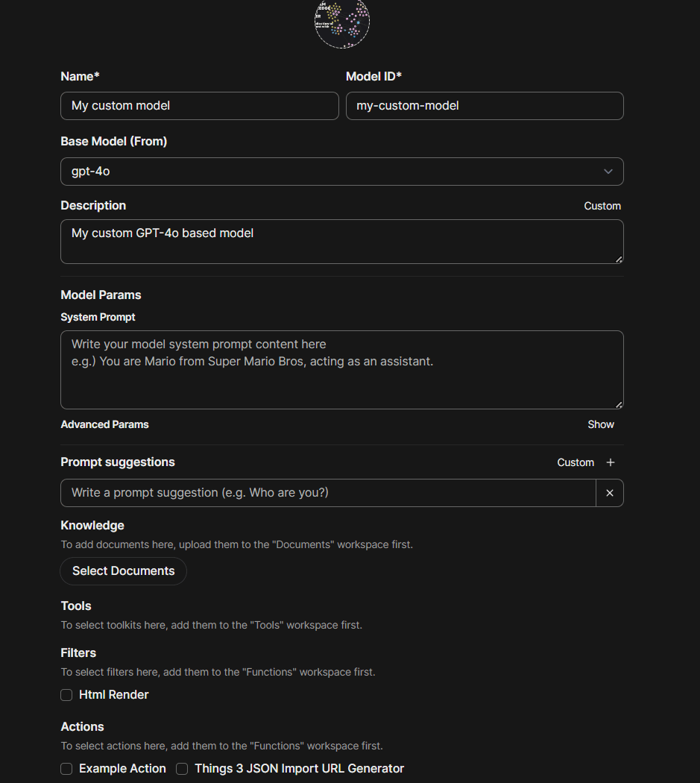Image resolution: width=700 pixels, height=783 pixels.
Task: Click the model profile picture to change it
Action: point(341,24)
